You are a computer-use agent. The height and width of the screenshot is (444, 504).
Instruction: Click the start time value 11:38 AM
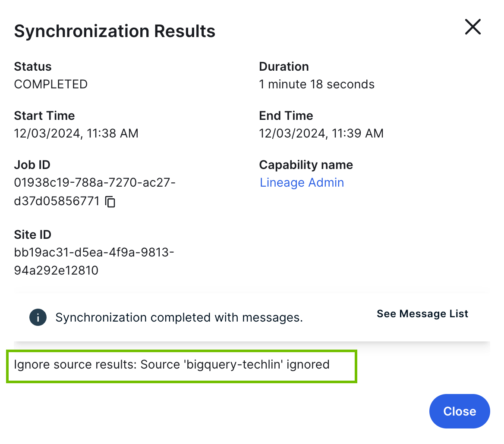tap(76, 133)
